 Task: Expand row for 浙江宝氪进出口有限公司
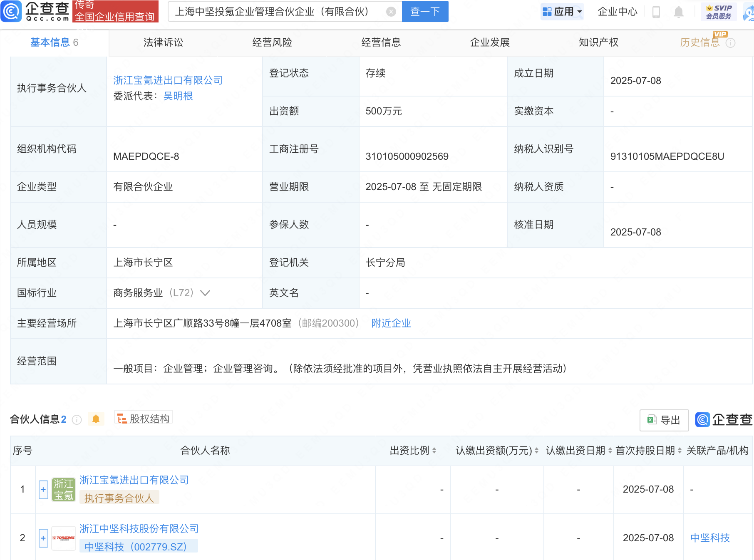[x=43, y=489]
